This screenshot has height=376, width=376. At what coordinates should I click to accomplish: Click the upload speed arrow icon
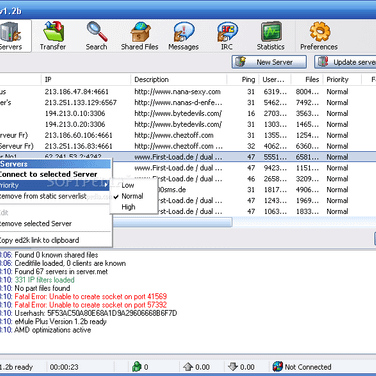[x=188, y=367]
